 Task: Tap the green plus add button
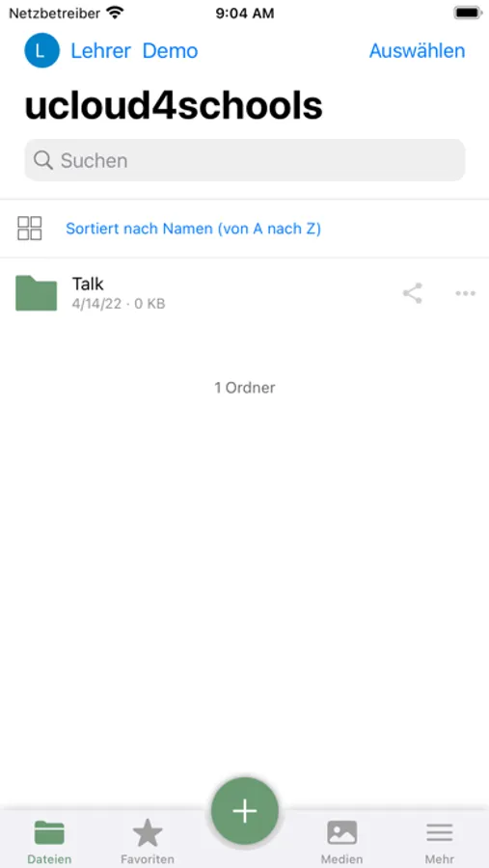coord(245,811)
